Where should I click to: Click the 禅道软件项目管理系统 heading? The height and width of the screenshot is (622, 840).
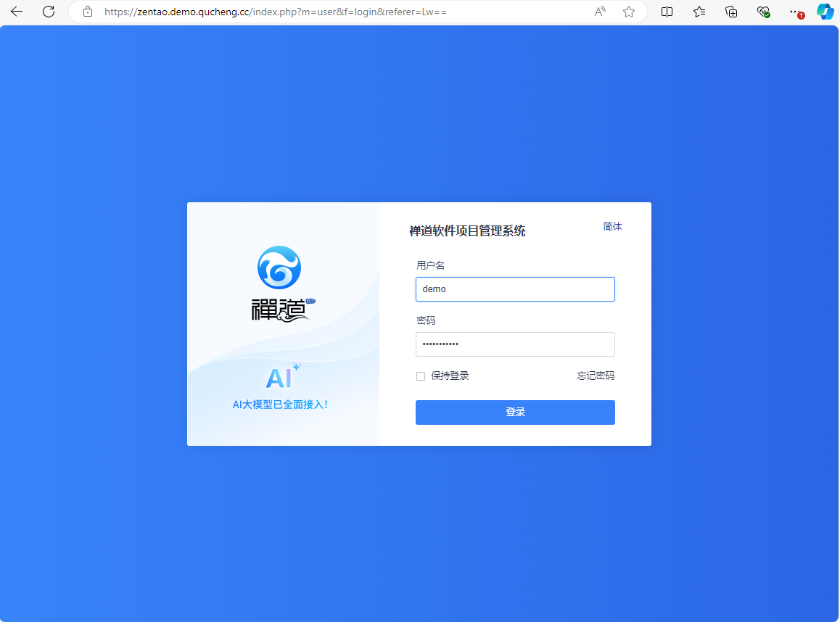[467, 231]
